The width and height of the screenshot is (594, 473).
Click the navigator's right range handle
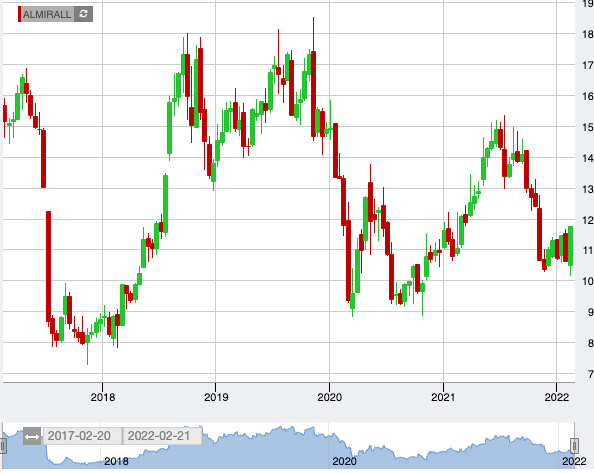(574, 446)
